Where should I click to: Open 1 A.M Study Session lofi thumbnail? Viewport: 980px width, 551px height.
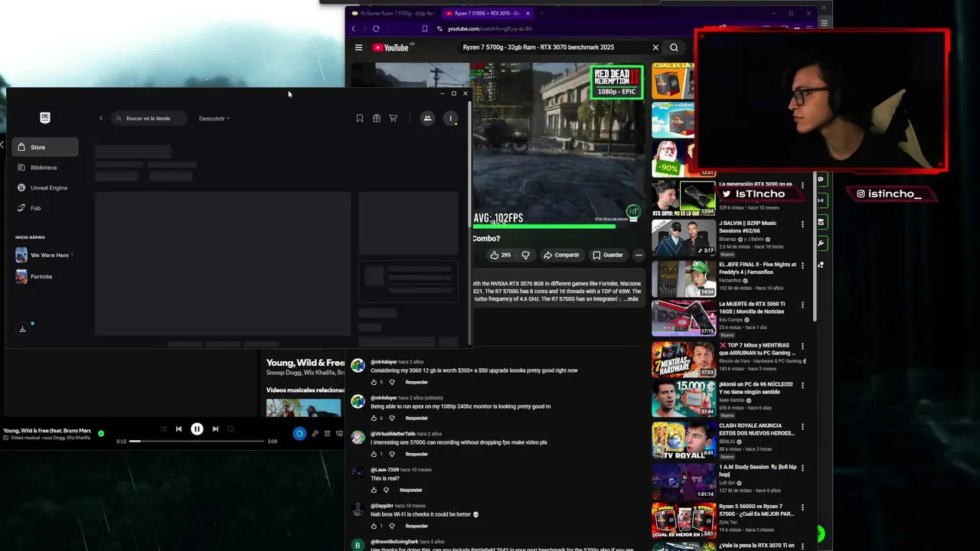684,481
